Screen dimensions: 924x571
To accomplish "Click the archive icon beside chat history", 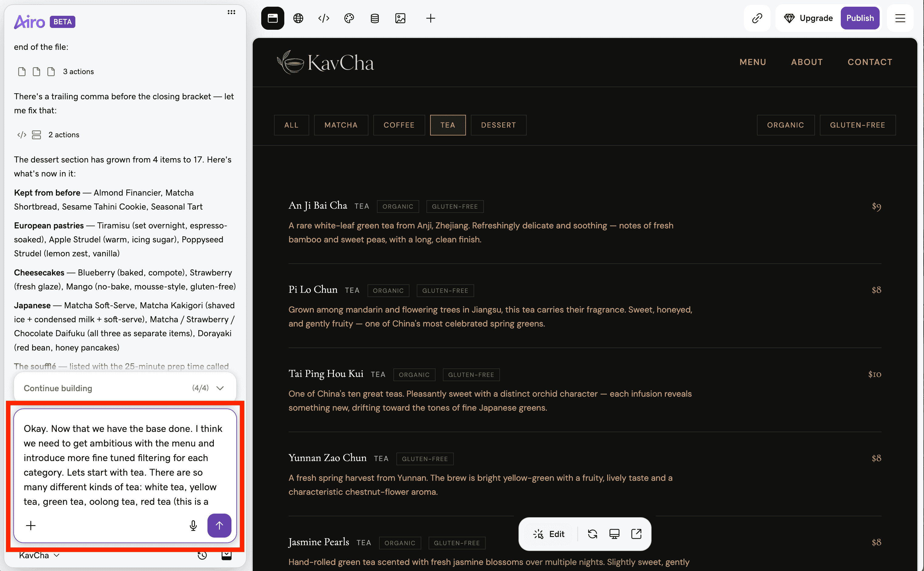I will click(227, 555).
